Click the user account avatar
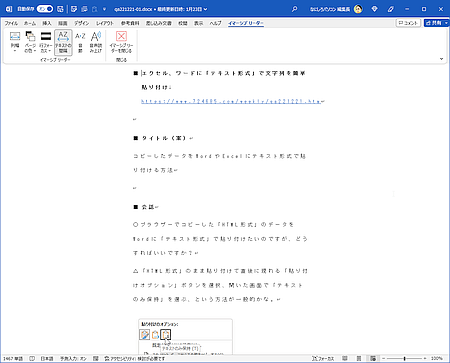This screenshot has width=450, height=363. click(358, 9)
